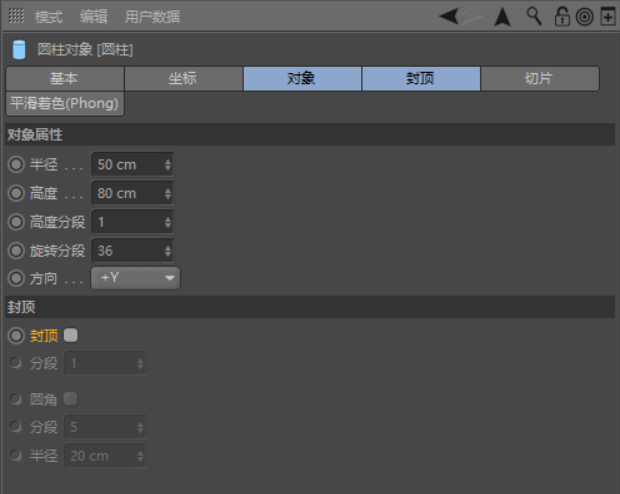The height and width of the screenshot is (494, 620).
Task: Open the 编辑 menu
Action: pyautogui.click(x=93, y=17)
